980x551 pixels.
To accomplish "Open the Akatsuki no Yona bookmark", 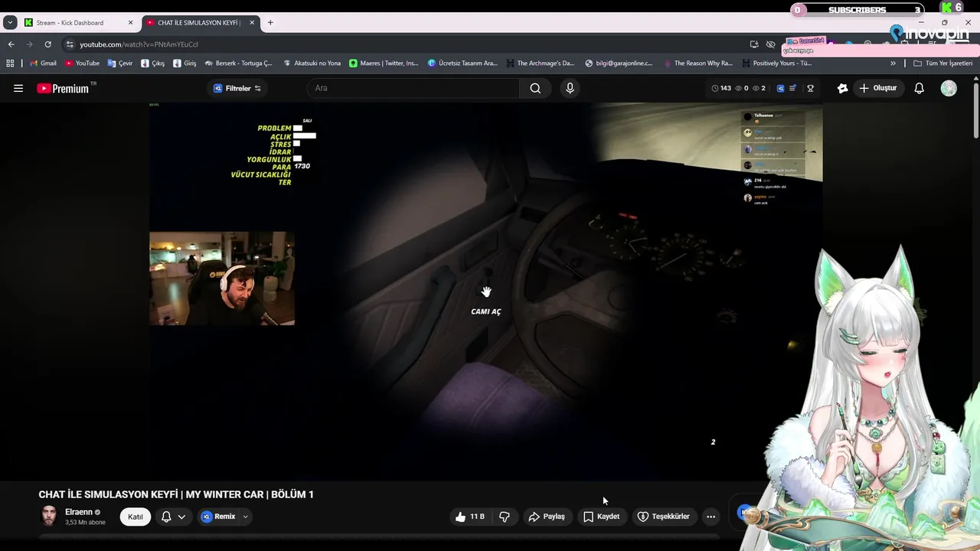I will (x=312, y=64).
